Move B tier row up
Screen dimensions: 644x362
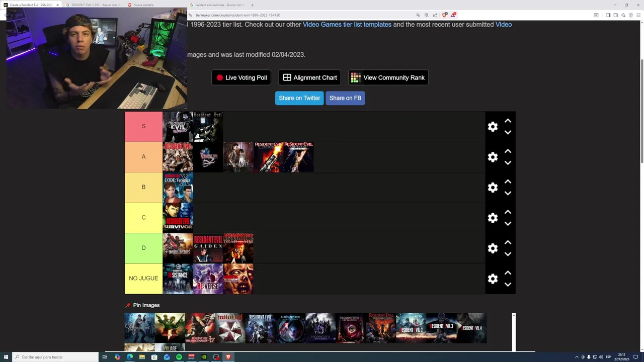pos(508,182)
